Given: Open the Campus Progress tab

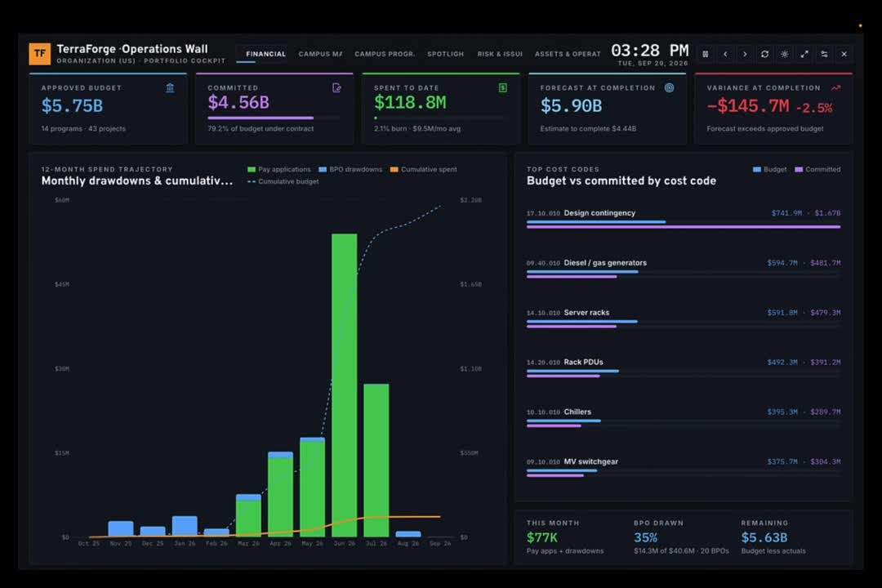Looking at the screenshot, I should tap(384, 54).
